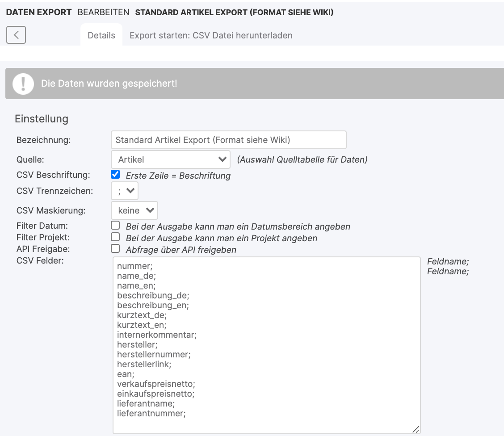Click into the Bezeichnung input field
The width and height of the screenshot is (504, 436).
[x=228, y=140]
